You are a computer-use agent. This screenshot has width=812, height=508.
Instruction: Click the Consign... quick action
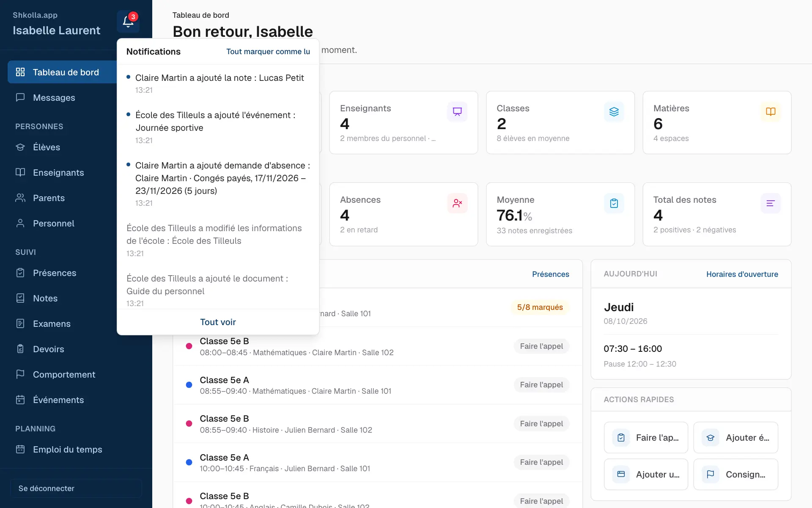(x=736, y=474)
